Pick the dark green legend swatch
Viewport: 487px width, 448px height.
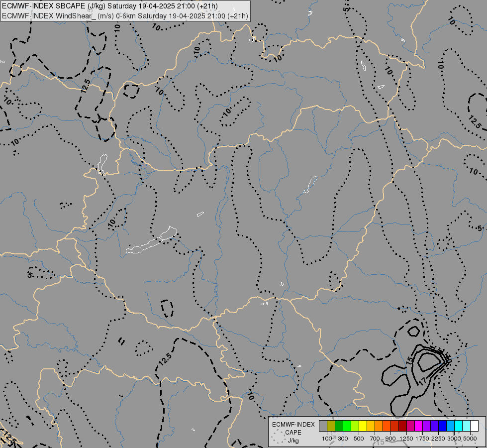coord(339,426)
